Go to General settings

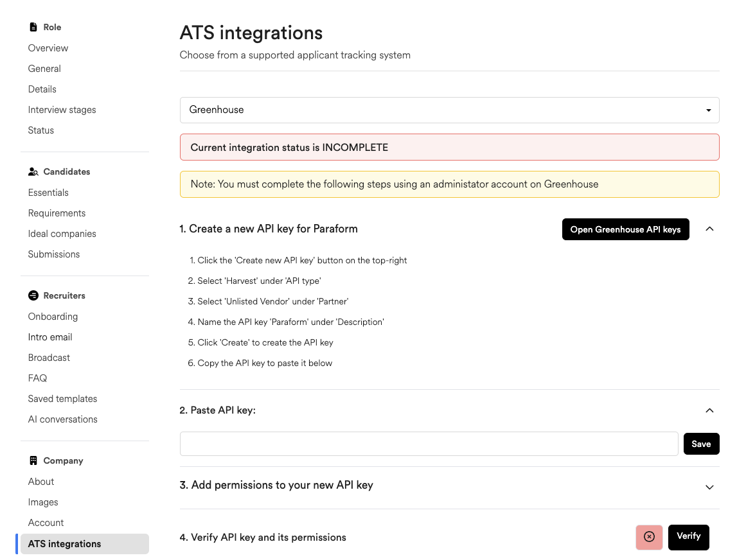pos(44,69)
